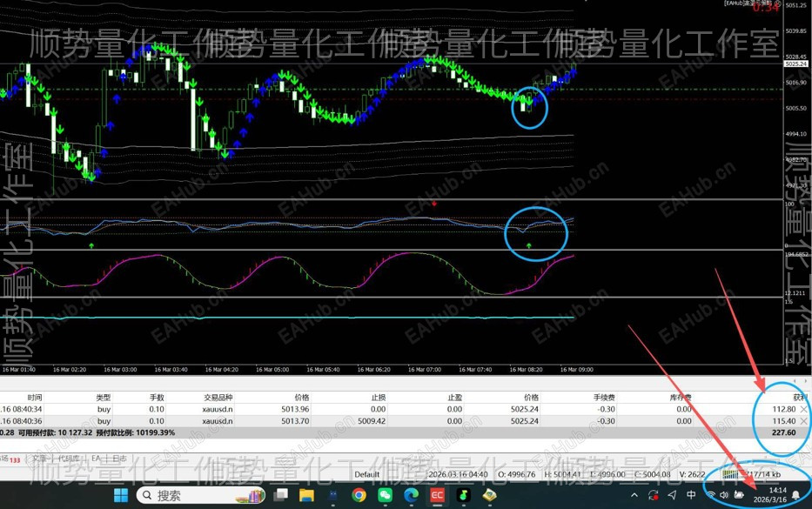
Task: Click the location arrow tray icon
Action: point(672,496)
